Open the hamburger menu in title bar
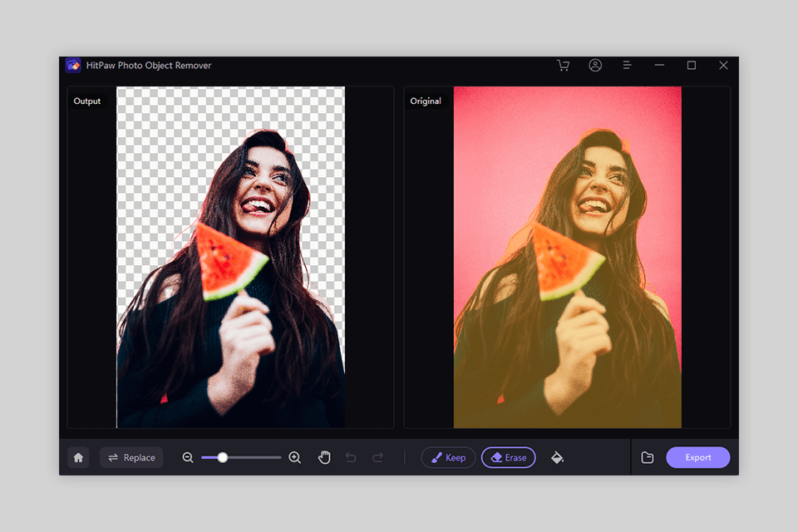 pos(627,65)
